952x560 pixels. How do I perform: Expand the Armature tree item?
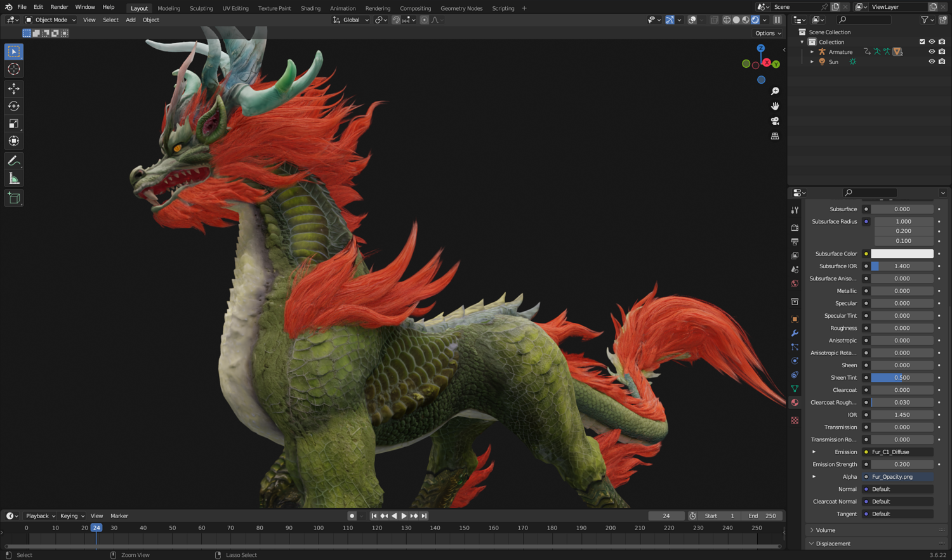point(812,52)
